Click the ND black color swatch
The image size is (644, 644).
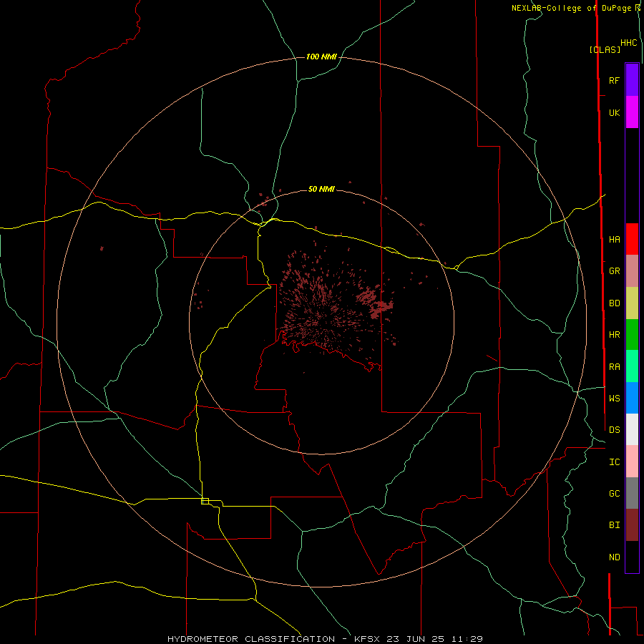(x=632, y=557)
